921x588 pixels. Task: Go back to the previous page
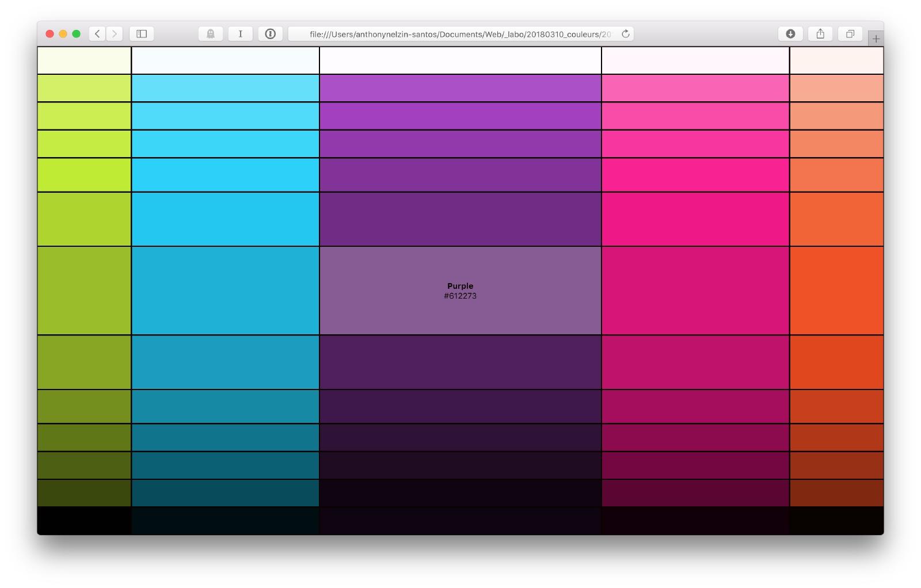[97, 34]
